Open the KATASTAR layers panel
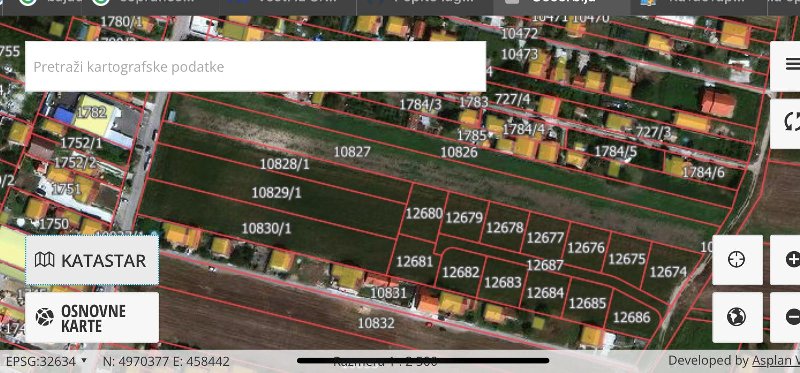800x373 pixels. pos(92,260)
